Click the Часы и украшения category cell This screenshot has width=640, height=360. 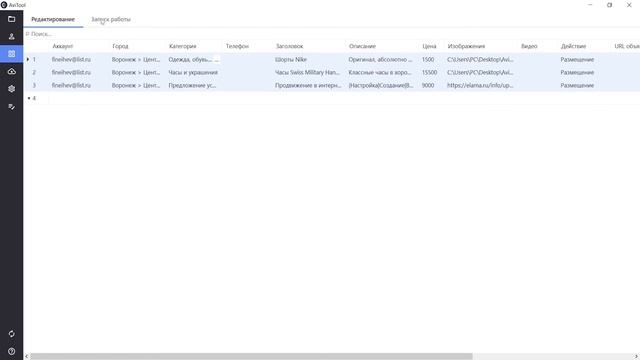(193, 72)
